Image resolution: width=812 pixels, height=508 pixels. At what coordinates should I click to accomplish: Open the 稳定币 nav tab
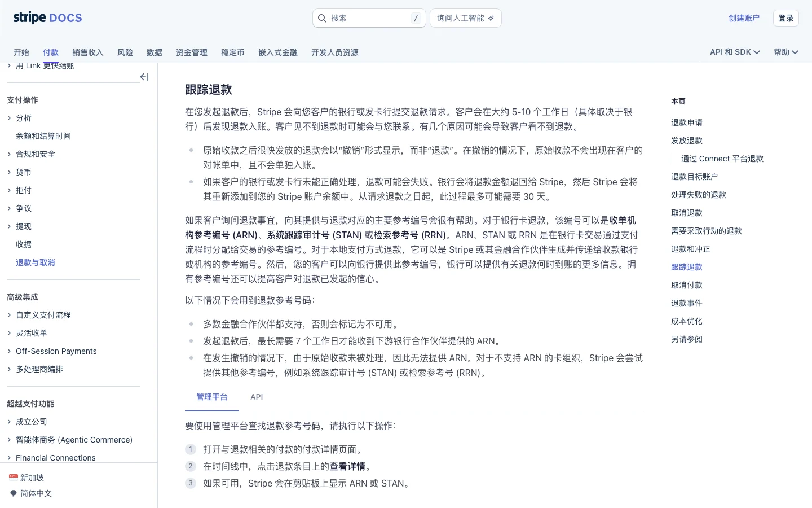click(x=233, y=52)
